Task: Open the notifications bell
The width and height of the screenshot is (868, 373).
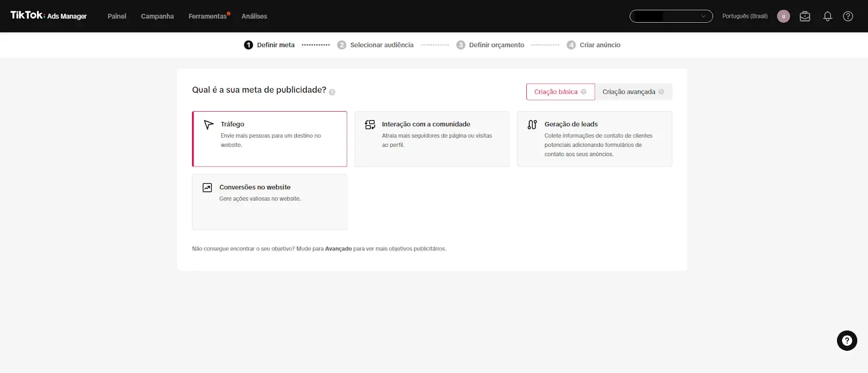Action: (x=827, y=16)
